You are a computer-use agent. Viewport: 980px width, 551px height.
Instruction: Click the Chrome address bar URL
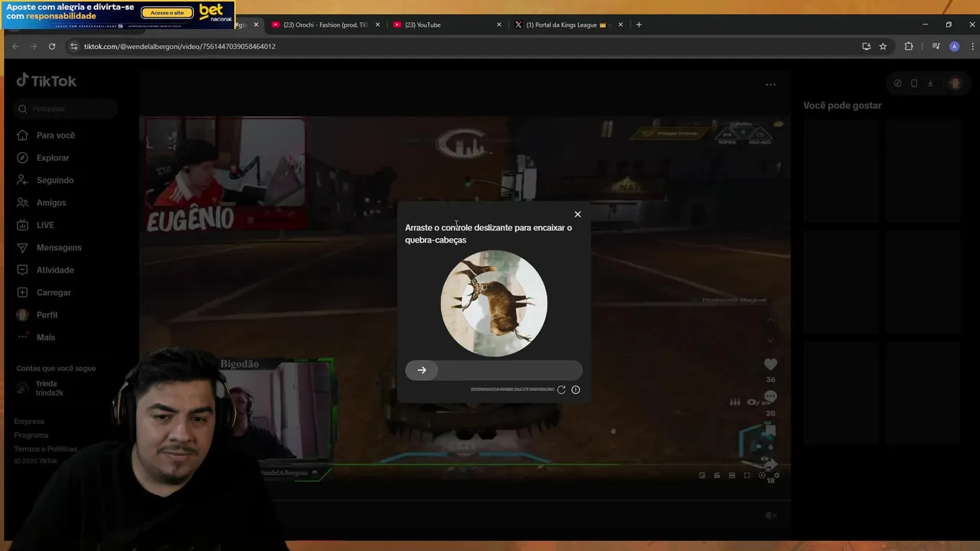point(180,47)
